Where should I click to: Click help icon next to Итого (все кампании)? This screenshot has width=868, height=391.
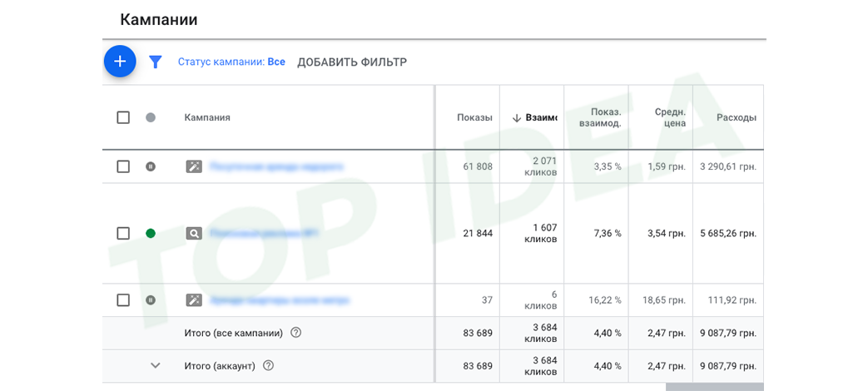(295, 333)
